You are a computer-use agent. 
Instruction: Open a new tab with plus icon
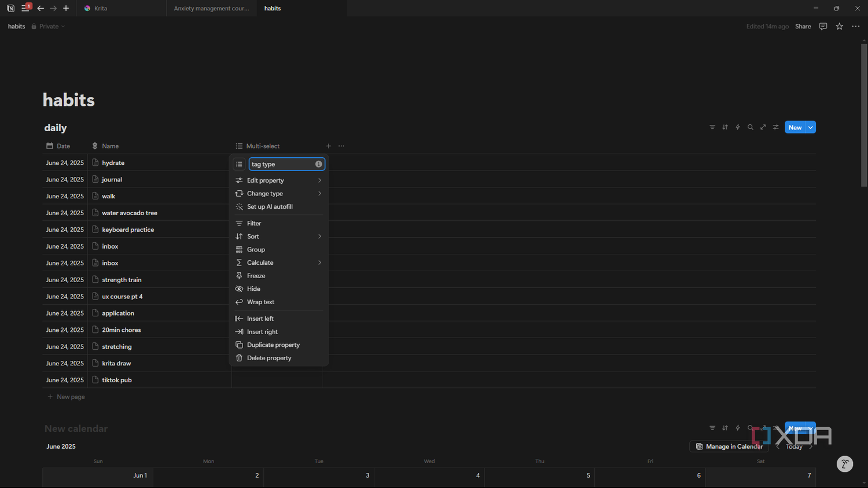pos(66,8)
